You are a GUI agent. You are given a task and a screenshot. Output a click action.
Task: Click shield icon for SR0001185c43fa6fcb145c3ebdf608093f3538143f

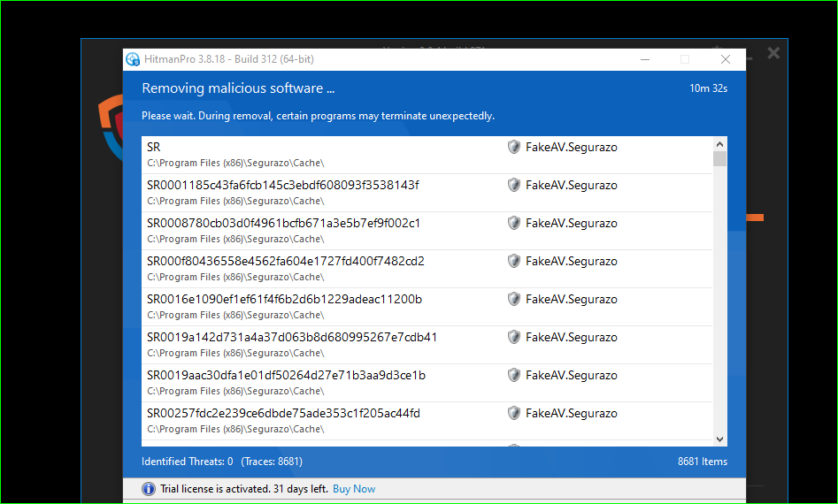513,185
